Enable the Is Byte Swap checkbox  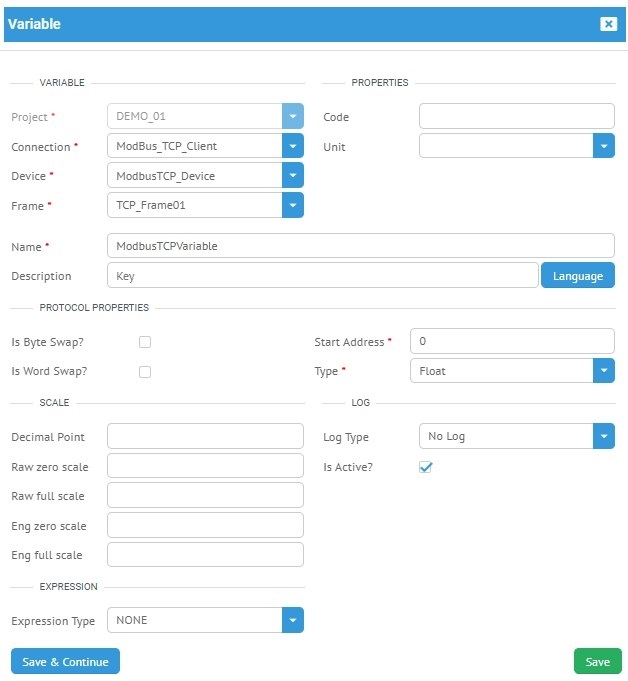point(145,342)
